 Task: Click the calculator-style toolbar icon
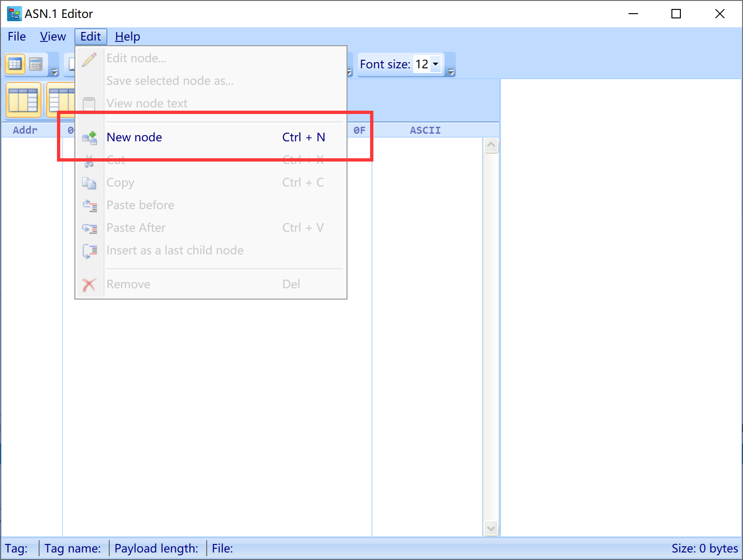point(36,64)
